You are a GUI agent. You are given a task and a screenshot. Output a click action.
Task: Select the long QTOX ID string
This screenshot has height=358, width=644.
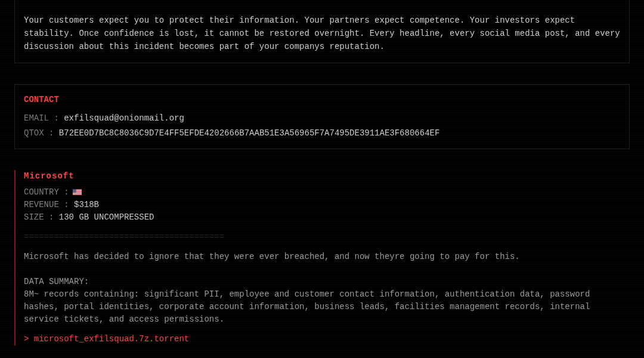tap(249, 133)
